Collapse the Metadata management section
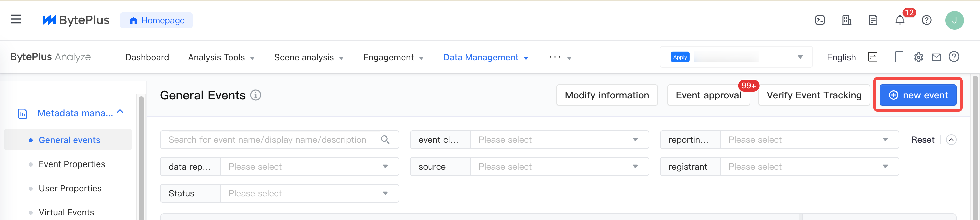The width and height of the screenshot is (980, 220). coord(120,112)
